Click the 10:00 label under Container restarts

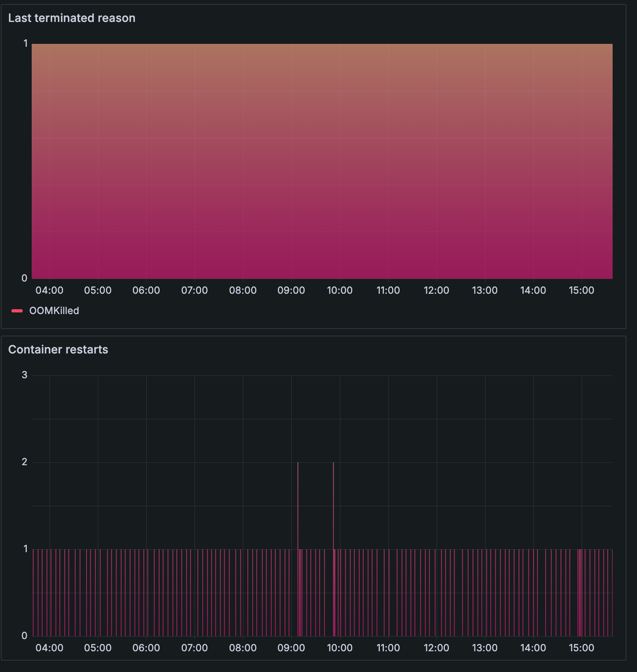340,648
